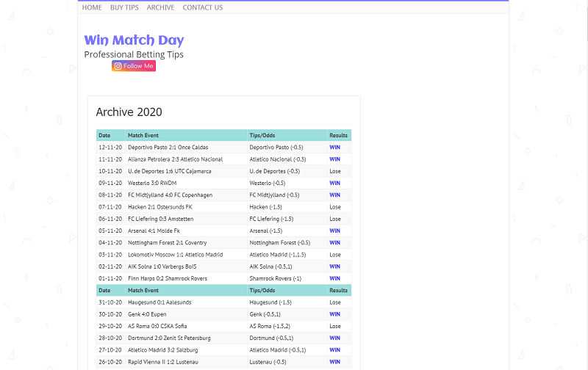Click tip Haugesund (-1.5)
The width and height of the screenshot is (588, 370).
[270, 302]
